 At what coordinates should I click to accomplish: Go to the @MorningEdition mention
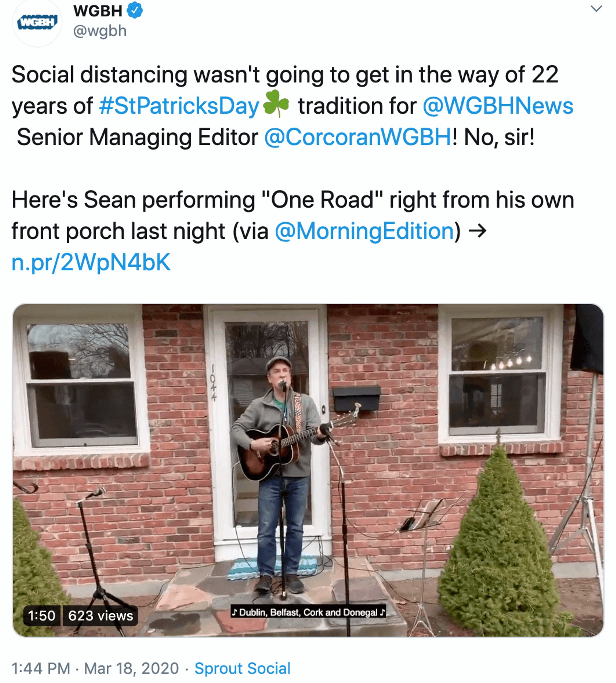pyautogui.click(x=364, y=232)
